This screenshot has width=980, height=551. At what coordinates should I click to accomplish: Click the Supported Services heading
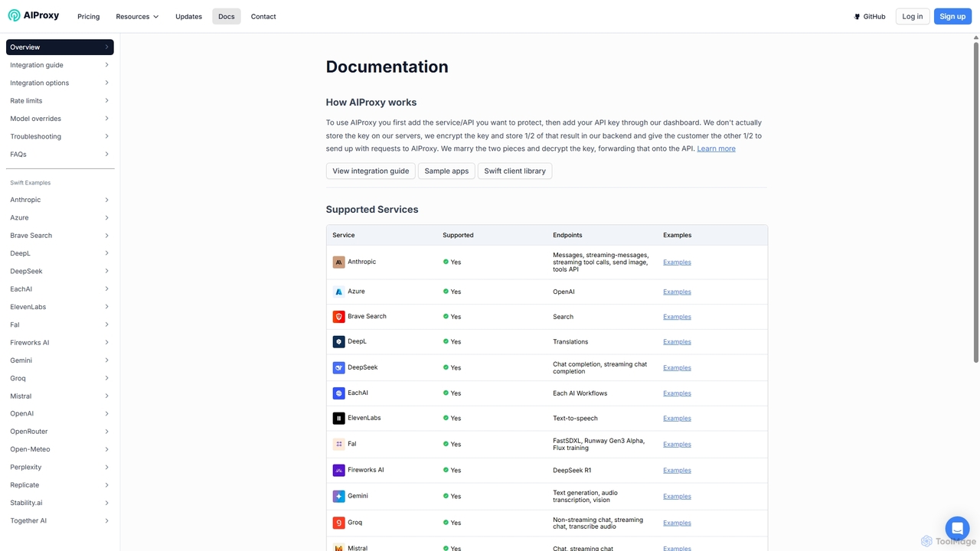pyautogui.click(x=372, y=209)
